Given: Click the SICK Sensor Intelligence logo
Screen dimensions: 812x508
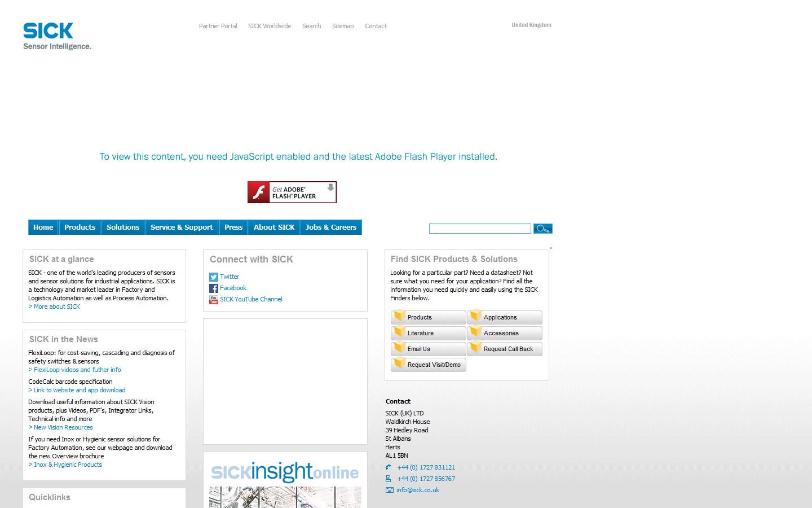Looking at the screenshot, I should (x=56, y=36).
